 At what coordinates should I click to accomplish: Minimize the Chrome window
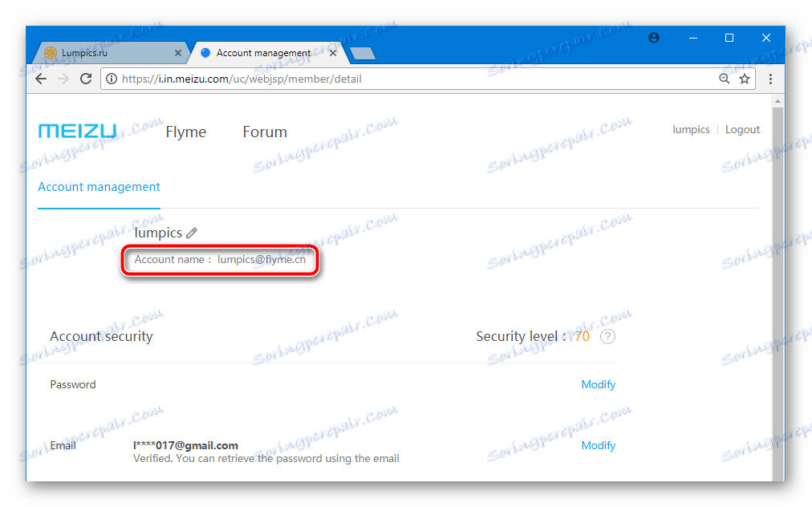point(693,38)
